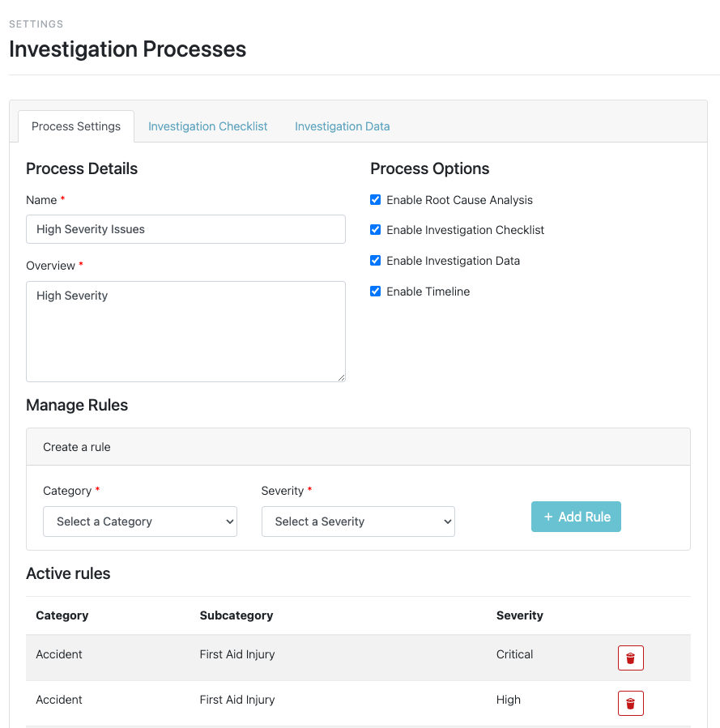Open the Select a Category dropdown

click(139, 522)
